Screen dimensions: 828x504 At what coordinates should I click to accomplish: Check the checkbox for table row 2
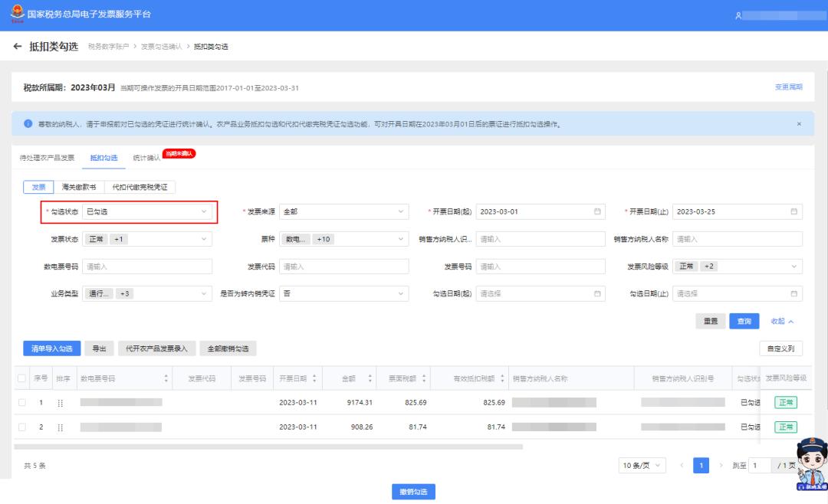pyautogui.click(x=22, y=426)
